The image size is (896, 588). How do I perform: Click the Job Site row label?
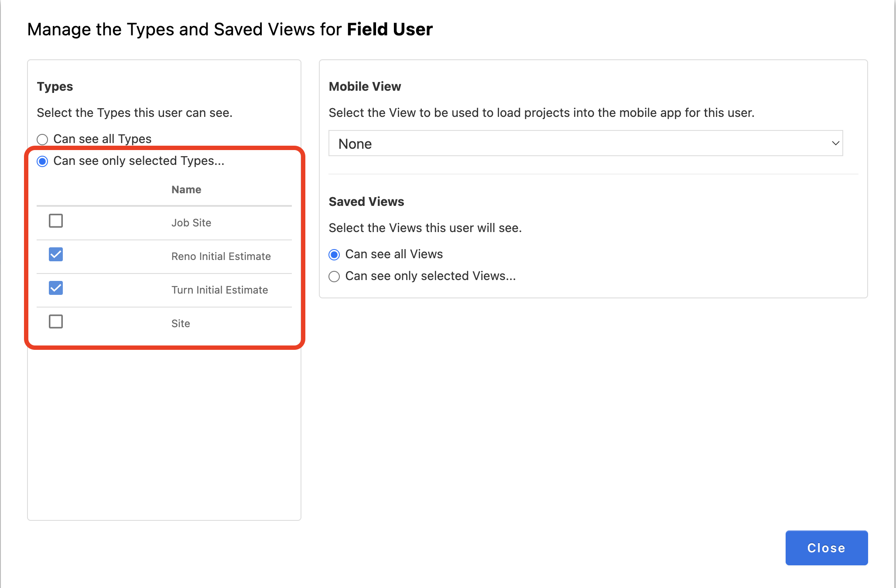pos(191,223)
